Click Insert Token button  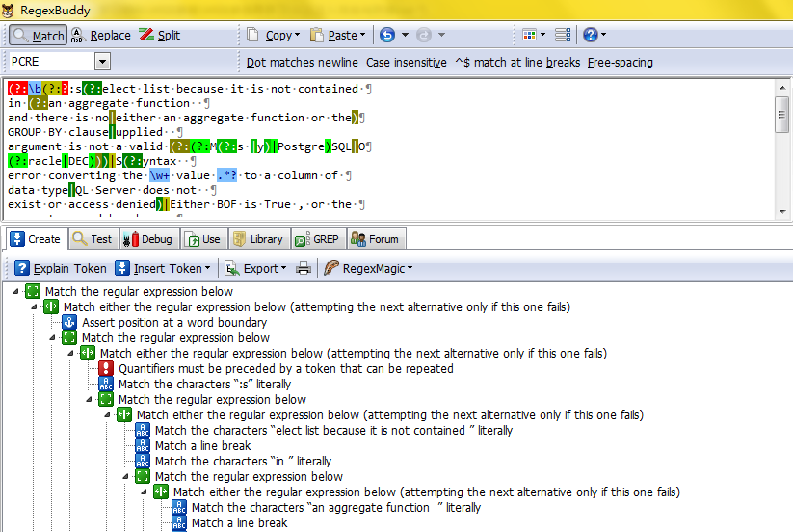162,268
